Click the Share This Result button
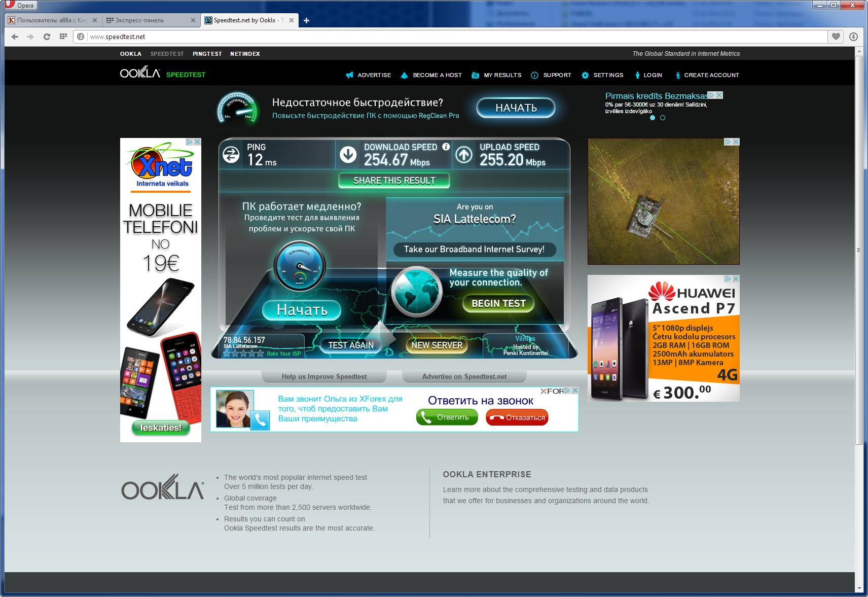Screen dimensions: 868x597 click(394, 181)
